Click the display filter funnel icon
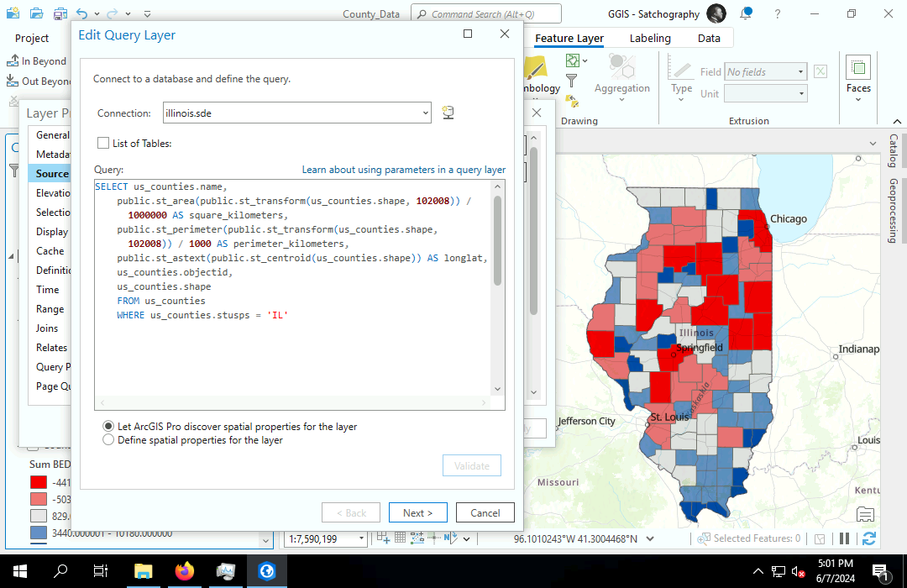Viewport: 907px width, 588px height. click(572, 81)
